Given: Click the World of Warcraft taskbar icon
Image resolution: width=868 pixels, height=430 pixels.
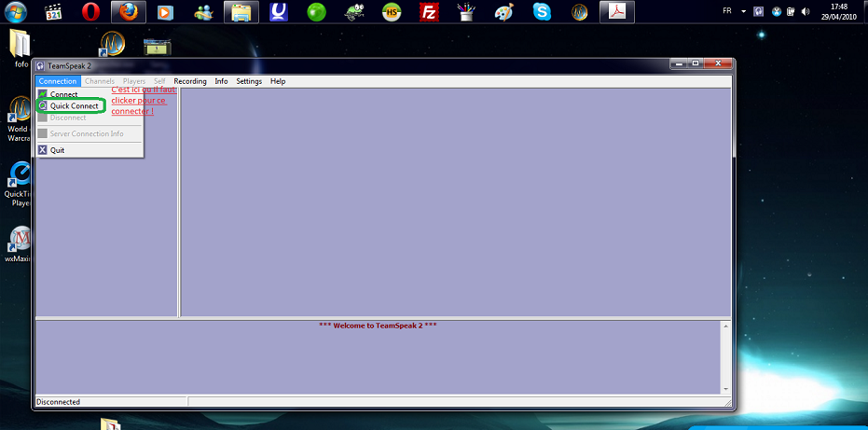Looking at the screenshot, I should (x=580, y=11).
